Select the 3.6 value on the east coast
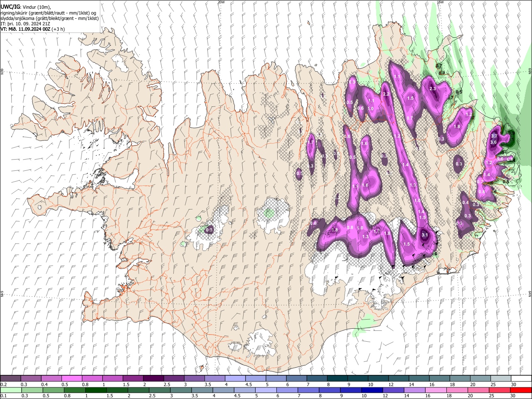The width and height of the screenshot is (532, 399). pos(493,142)
